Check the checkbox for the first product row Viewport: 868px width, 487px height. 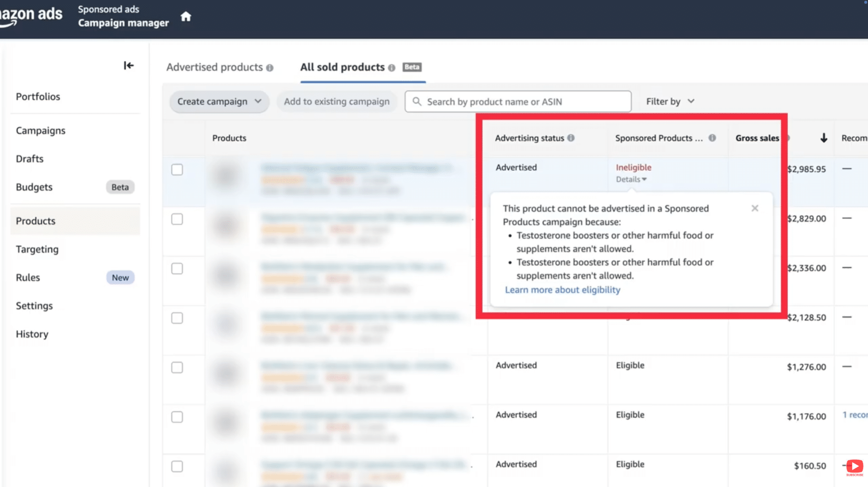click(177, 169)
